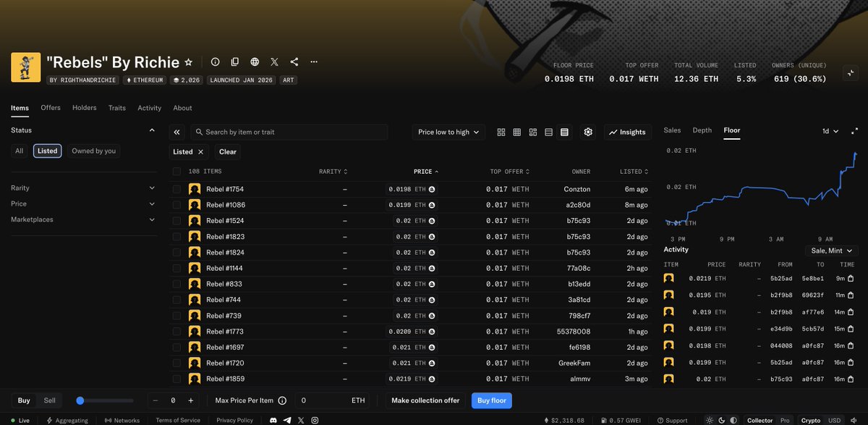
Task: Open the Telegram link in footer
Action: 287,420
